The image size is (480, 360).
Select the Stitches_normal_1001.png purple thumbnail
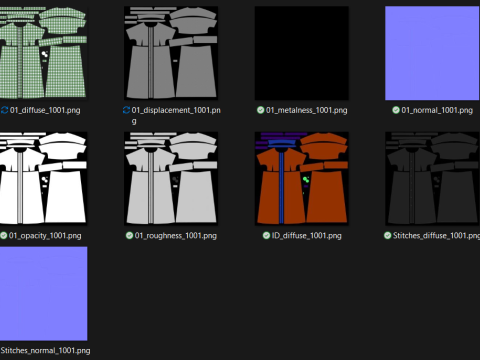pos(43,294)
